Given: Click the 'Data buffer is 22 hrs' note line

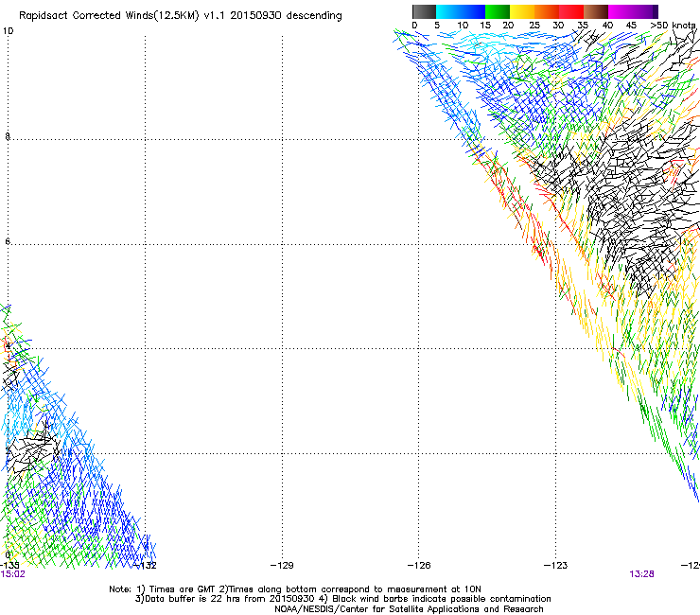Looking at the screenshot, I should click(342, 599).
